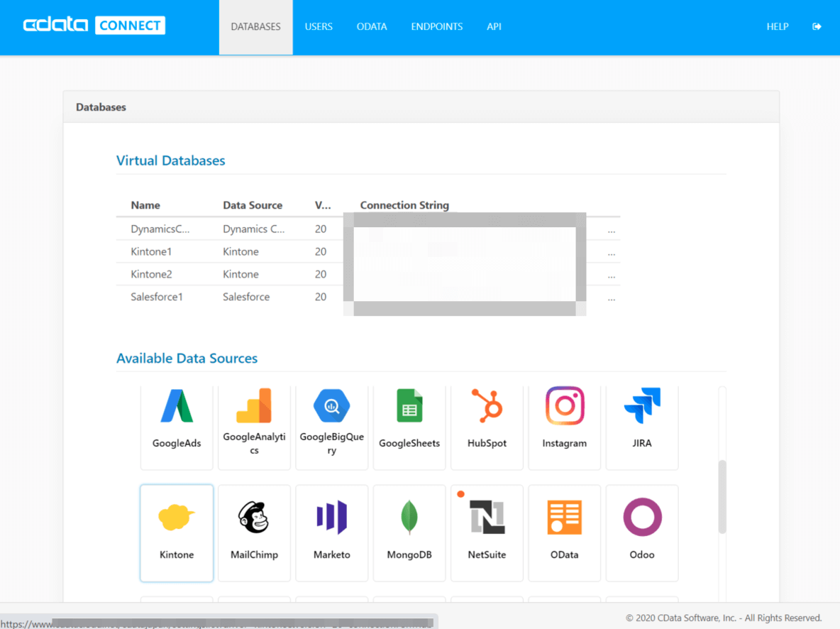
Task: Select the Kintone1 database row
Action: [368, 251]
